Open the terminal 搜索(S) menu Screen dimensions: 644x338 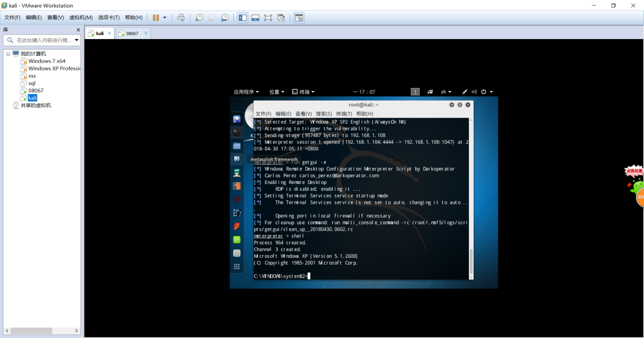tap(324, 114)
